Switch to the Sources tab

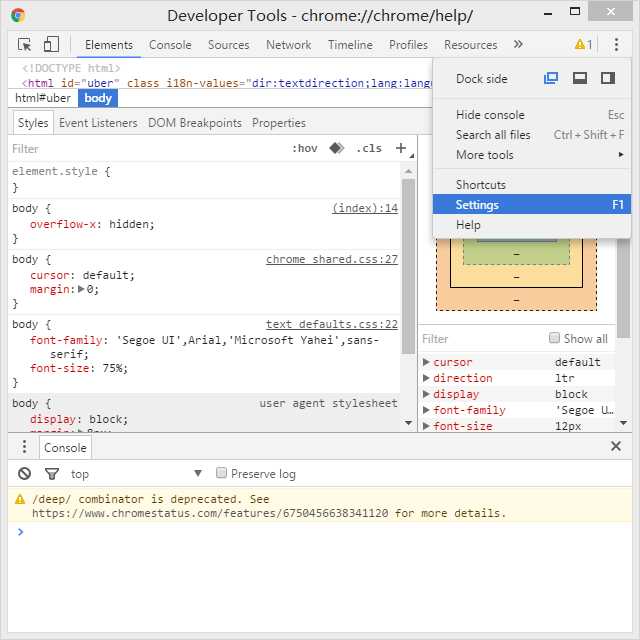229,44
